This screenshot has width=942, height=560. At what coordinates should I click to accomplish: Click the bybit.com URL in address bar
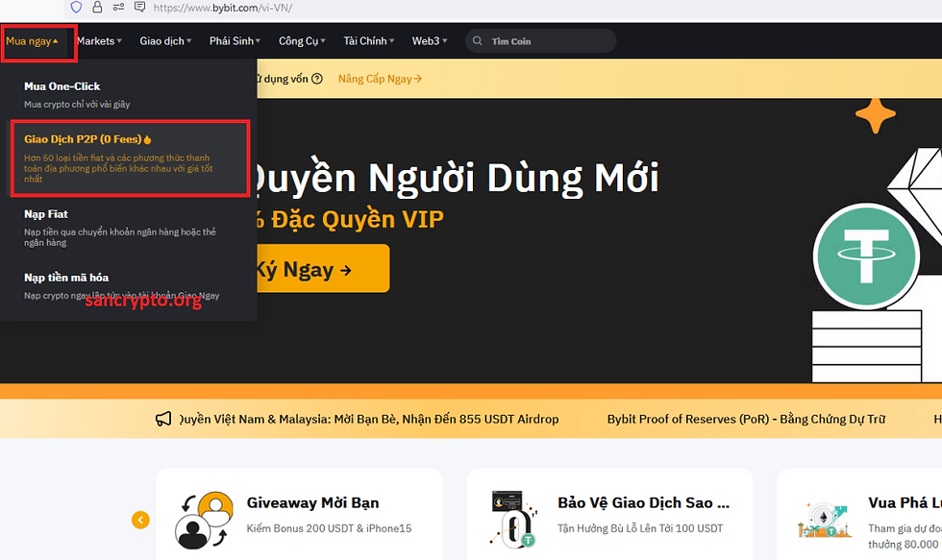pyautogui.click(x=222, y=8)
